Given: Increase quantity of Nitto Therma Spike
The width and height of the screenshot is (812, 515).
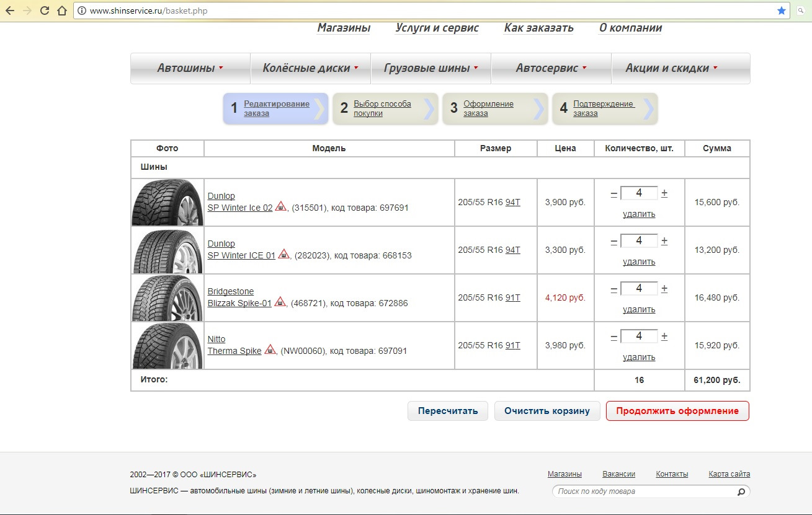Looking at the screenshot, I should [x=664, y=337].
